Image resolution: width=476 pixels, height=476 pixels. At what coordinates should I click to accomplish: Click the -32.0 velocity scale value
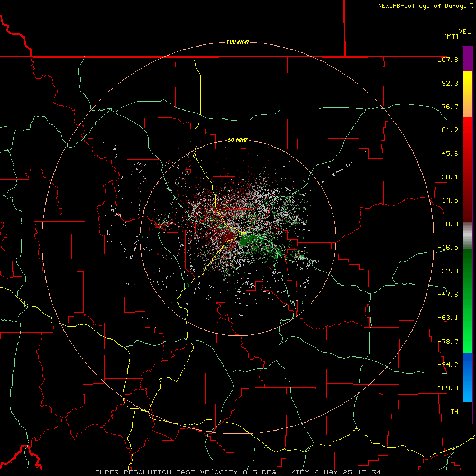click(x=448, y=271)
